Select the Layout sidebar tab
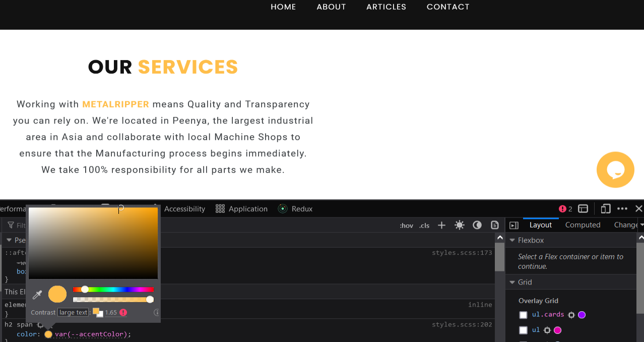Viewport: 644px width, 342px height. (541, 225)
